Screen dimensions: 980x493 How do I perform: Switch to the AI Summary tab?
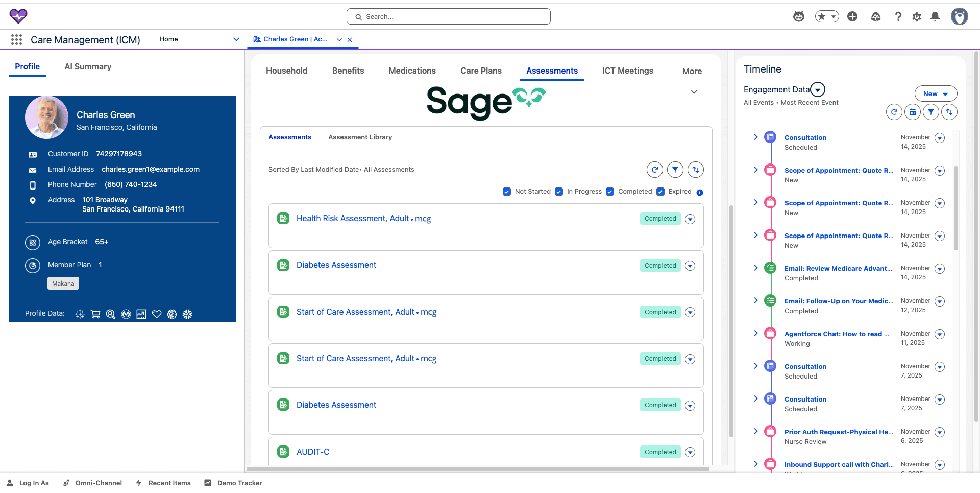point(88,66)
